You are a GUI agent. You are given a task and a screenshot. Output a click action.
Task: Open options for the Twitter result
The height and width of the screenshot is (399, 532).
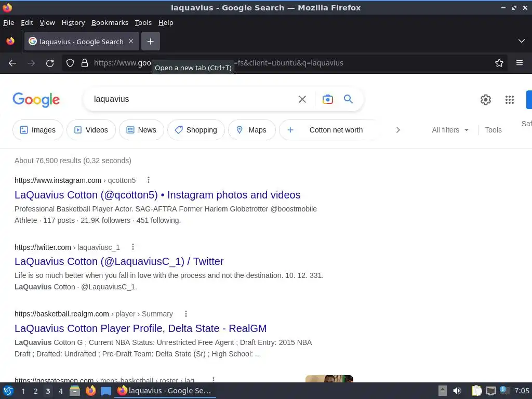pos(133,247)
